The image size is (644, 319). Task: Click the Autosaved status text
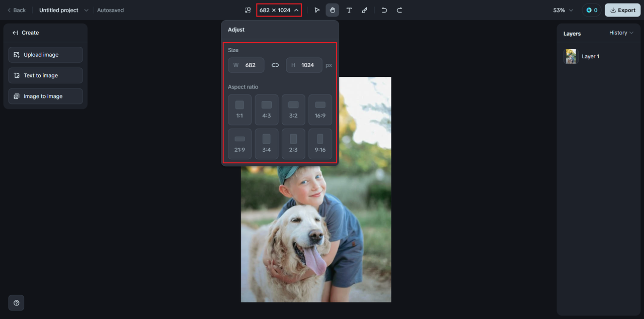coord(110,10)
